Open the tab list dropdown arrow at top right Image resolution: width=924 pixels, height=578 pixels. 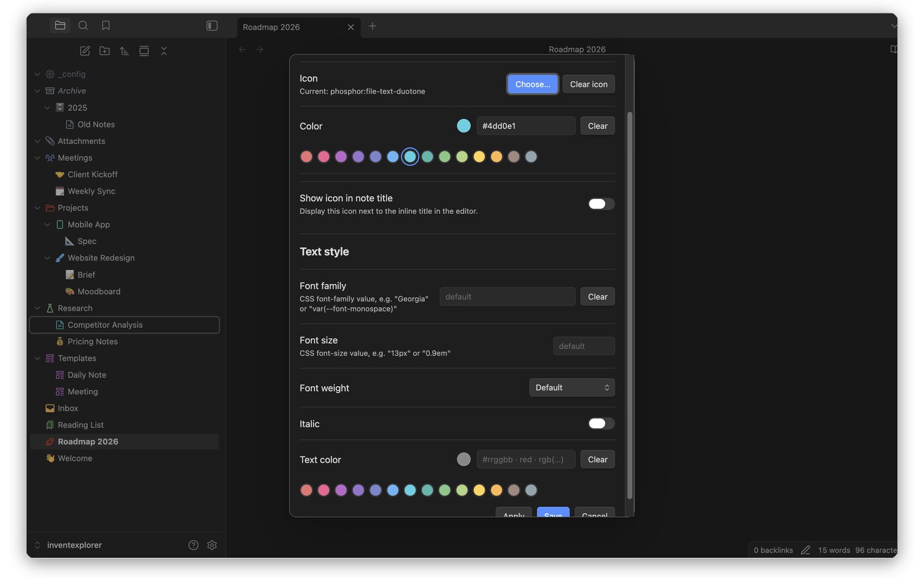[893, 26]
